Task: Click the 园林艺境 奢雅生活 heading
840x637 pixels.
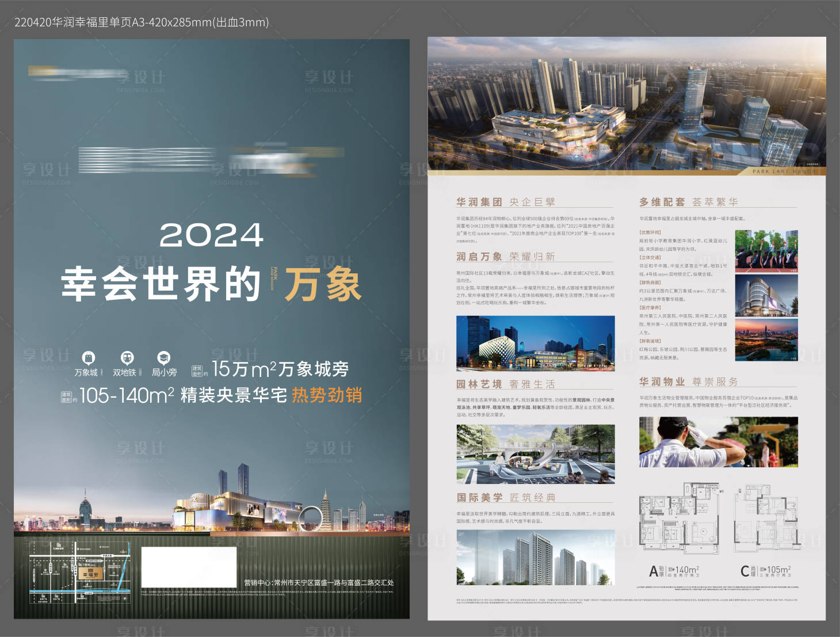Action: pos(506,384)
